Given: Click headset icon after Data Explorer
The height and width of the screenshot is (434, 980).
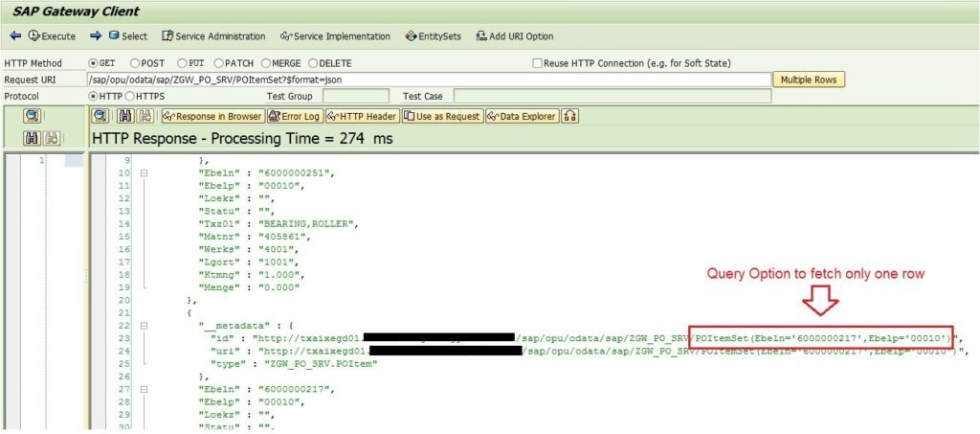Looking at the screenshot, I should [x=569, y=116].
